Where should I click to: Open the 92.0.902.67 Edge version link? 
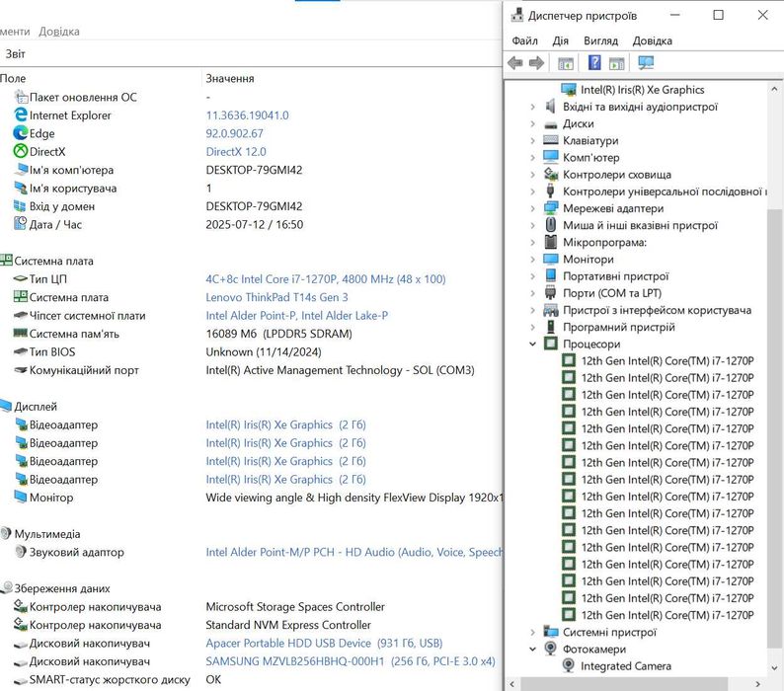234,133
